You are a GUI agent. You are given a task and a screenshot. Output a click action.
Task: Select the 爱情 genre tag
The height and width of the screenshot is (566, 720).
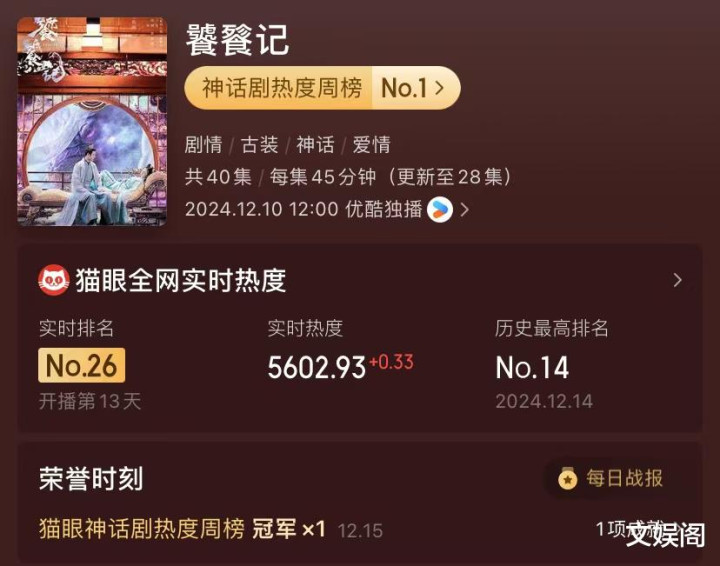[371, 145]
